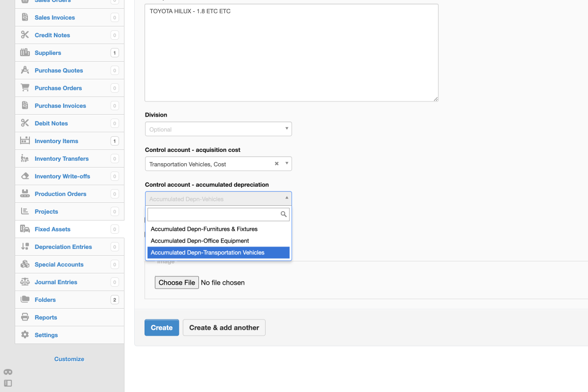The width and height of the screenshot is (588, 392).
Task: Open Production Orders in sidebar
Action: [x=70, y=194]
